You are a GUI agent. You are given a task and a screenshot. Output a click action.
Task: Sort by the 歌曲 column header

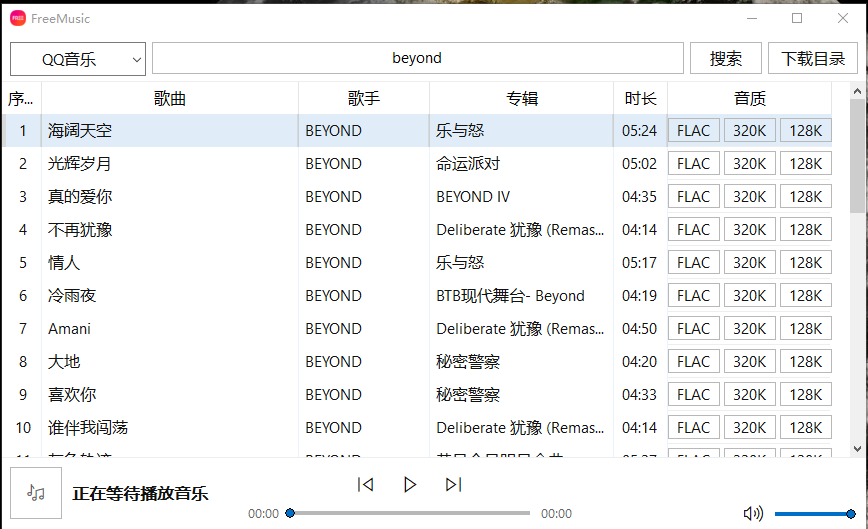coord(170,98)
